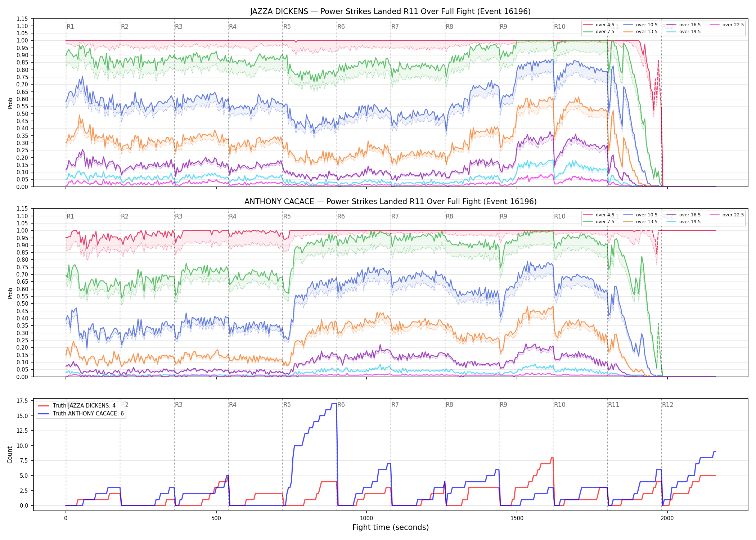Click the JAZZA DICKENS chart title

pyautogui.click(x=390, y=12)
